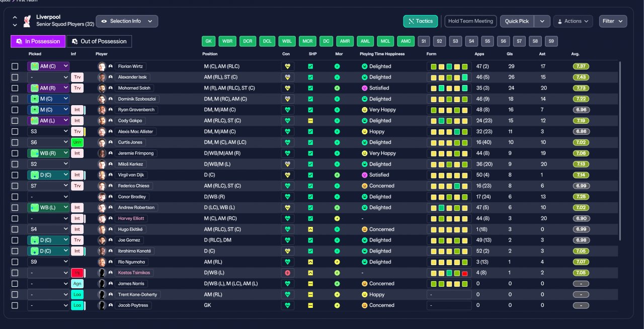The width and height of the screenshot is (644, 329).
Task: Click Mohamed Salah's 7.73 average rating pill
Action: pyautogui.click(x=581, y=88)
